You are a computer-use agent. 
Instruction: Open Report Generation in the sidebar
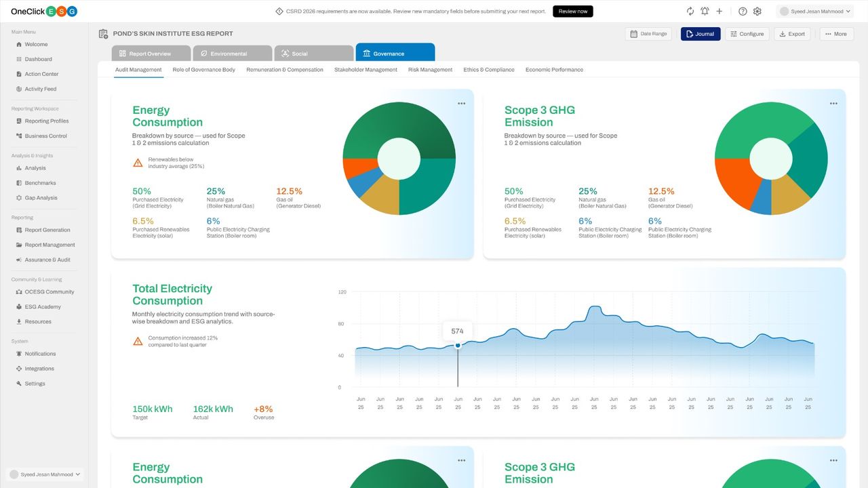(x=44, y=230)
